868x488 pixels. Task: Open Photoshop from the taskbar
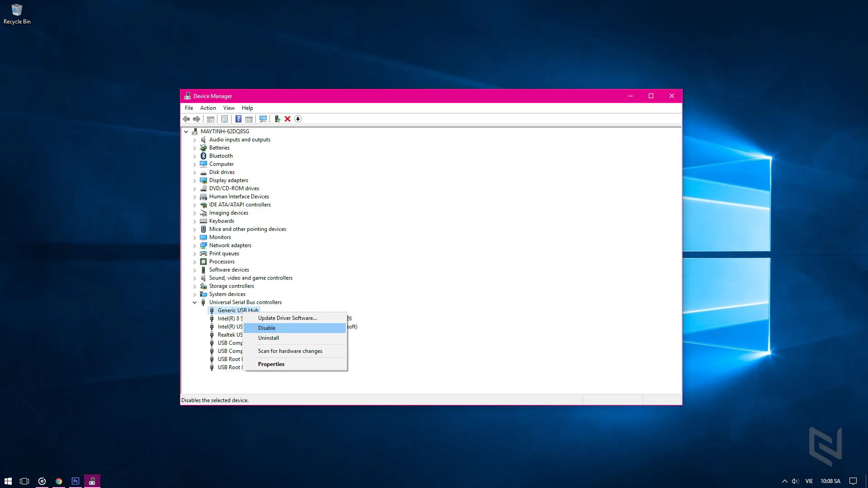(x=75, y=481)
